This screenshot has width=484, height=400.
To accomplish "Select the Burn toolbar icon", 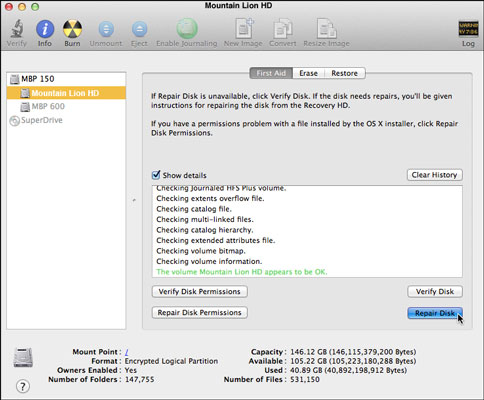I will (x=72, y=29).
